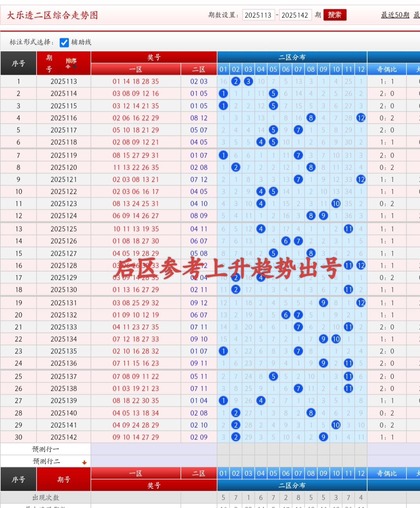Click the descending sort arrow next to 排序

pyautogui.click(x=74, y=66)
